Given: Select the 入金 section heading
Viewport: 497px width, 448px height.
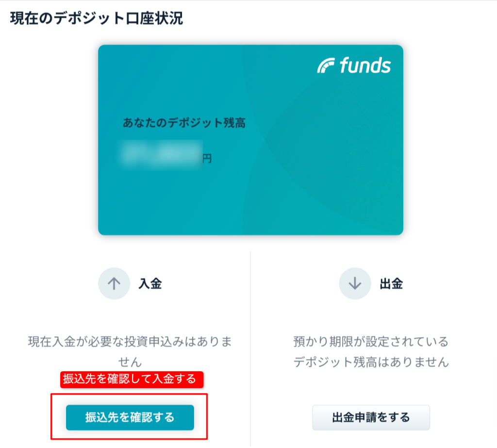Looking at the screenshot, I should click(x=150, y=284).
